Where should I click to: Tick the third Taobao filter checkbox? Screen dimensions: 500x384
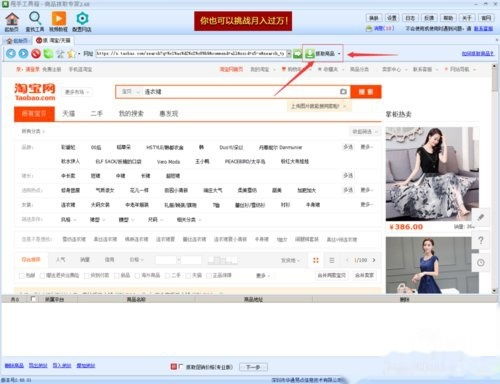coord(87,275)
